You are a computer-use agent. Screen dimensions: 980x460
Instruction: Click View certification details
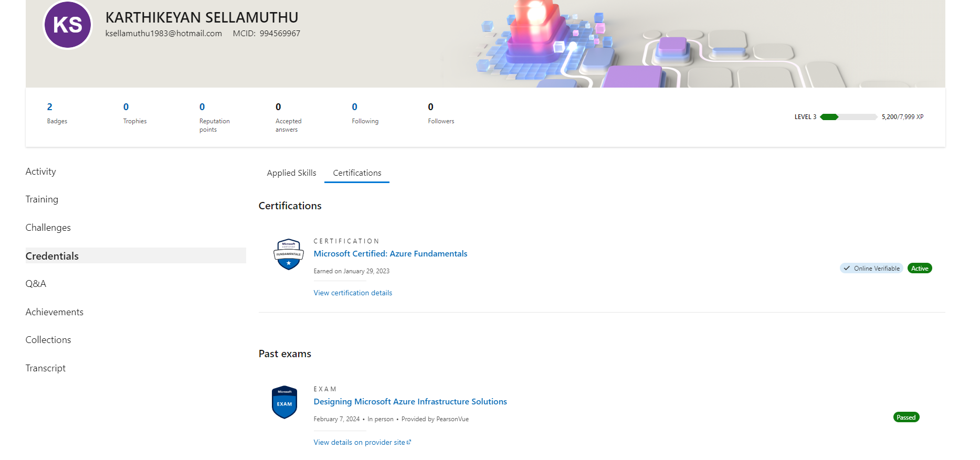pyautogui.click(x=353, y=293)
